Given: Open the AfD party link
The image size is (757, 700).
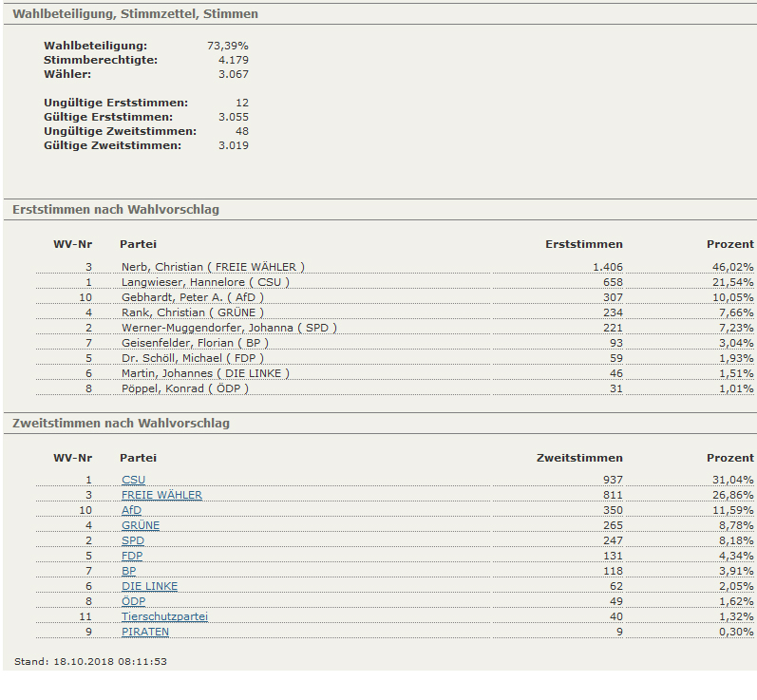Looking at the screenshot, I should (131, 510).
